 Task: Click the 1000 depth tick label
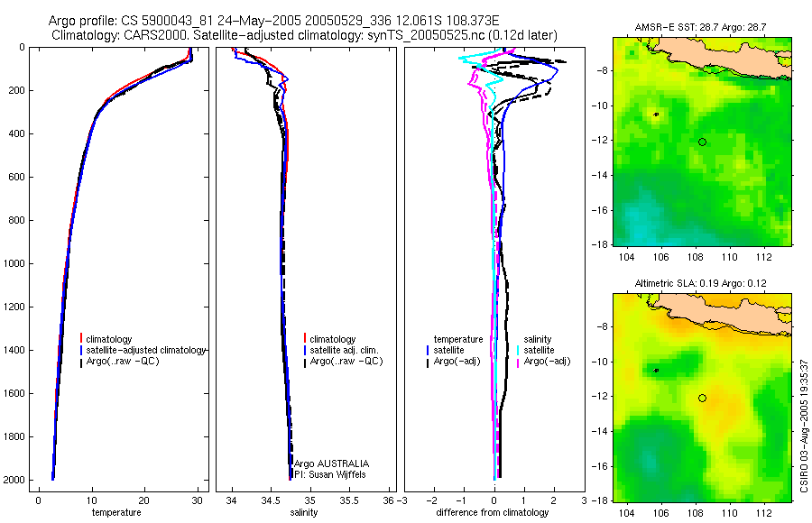(x=14, y=263)
